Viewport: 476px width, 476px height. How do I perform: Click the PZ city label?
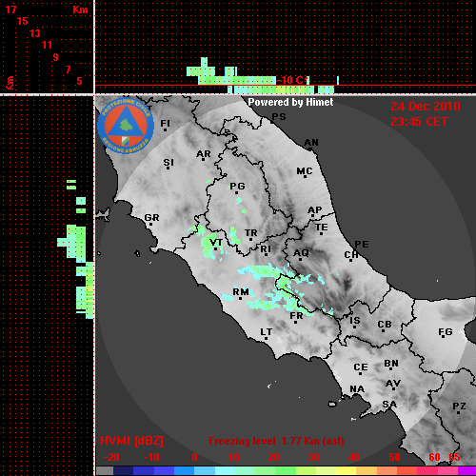459,407
